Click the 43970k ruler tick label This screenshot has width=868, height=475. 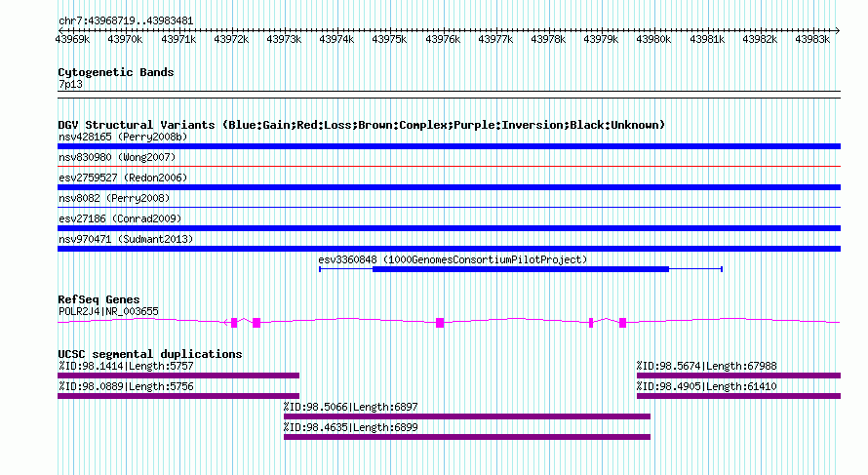coord(125,39)
